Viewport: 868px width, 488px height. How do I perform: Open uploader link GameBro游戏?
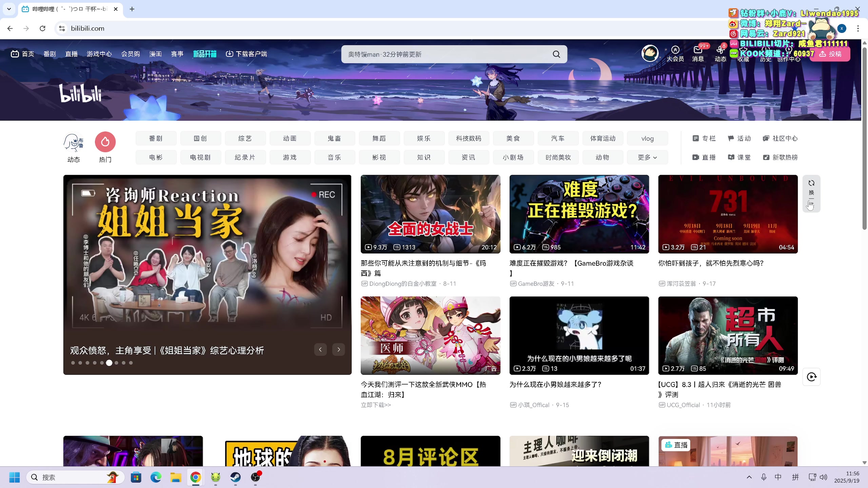536,284
